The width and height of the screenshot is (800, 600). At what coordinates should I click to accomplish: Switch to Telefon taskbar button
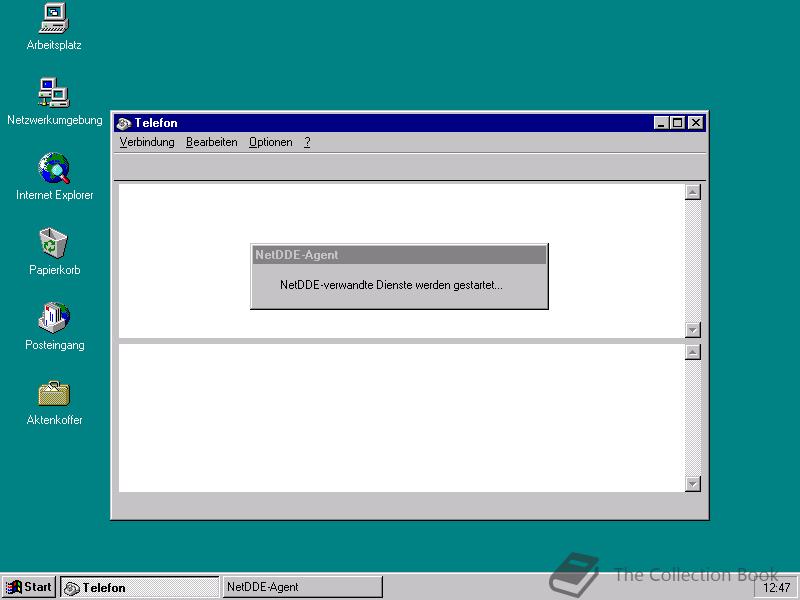[140, 587]
